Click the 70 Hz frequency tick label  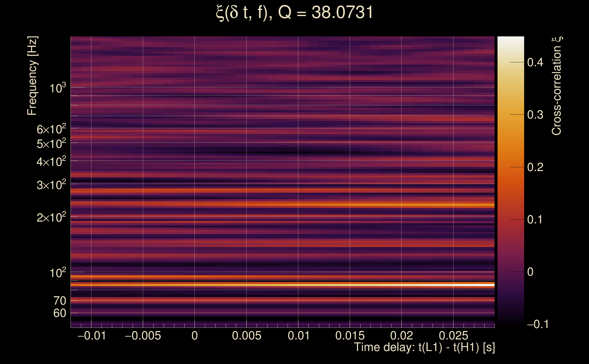click(59, 301)
